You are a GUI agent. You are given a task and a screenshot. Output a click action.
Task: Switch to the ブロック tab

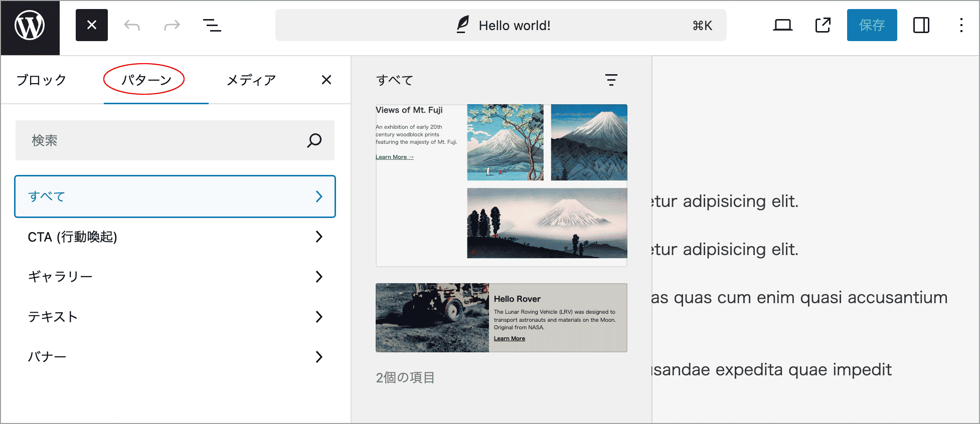pos(41,80)
